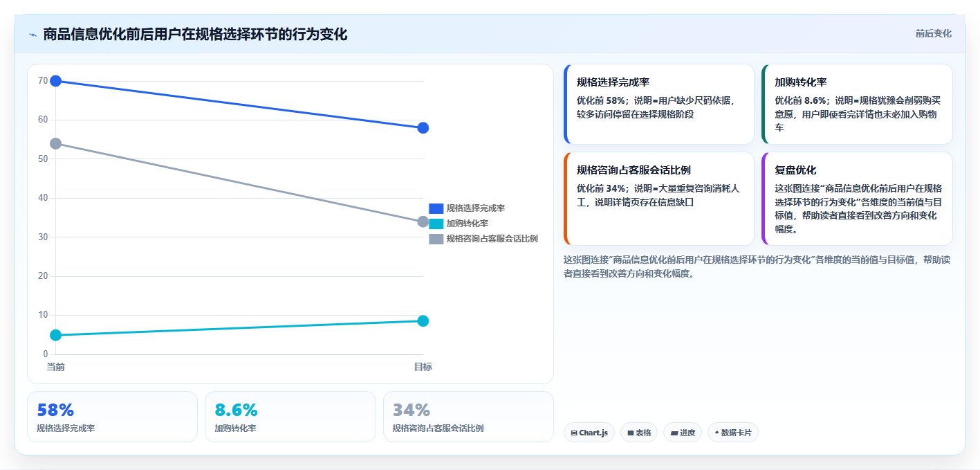
Task: Open the 规格选择完成率 description card
Action: tap(659, 104)
